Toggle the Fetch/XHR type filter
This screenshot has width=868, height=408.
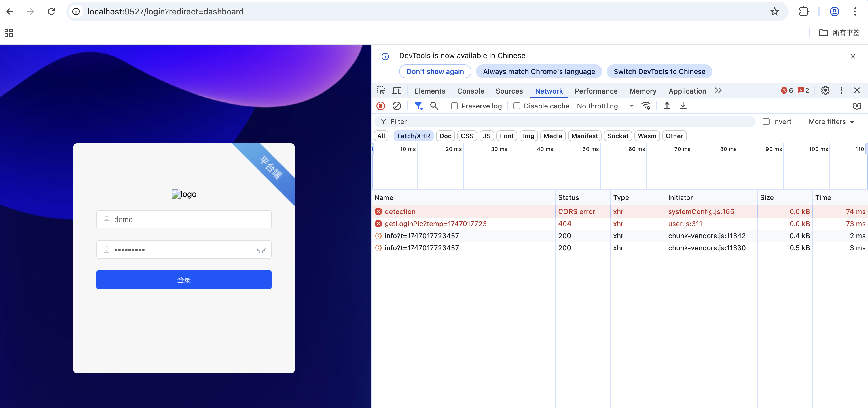pyautogui.click(x=414, y=136)
